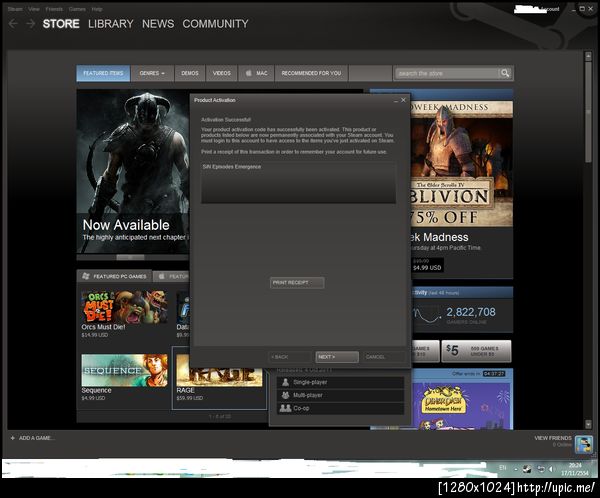Click the Orcs Must Die! title text
The height and width of the screenshot is (498, 600).
tap(103, 327)
